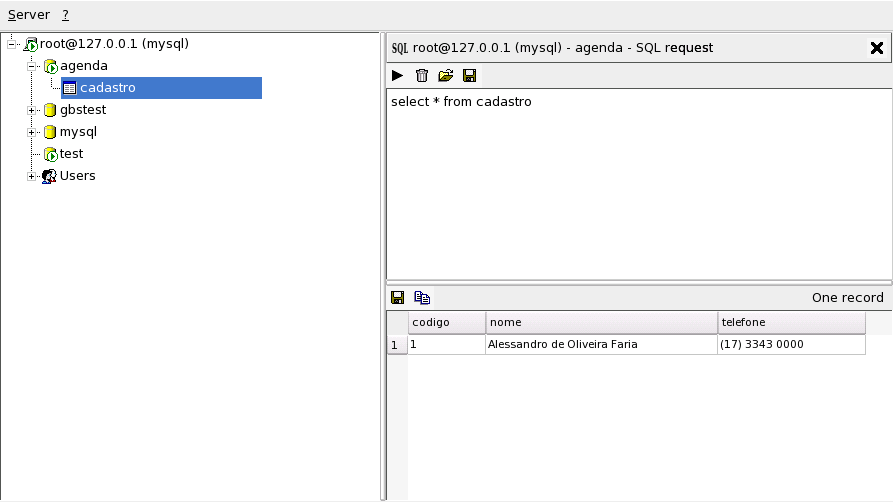Screen dimensions: 893x502
Task: Select the Users label in the tree
Action: click(77, 176)
